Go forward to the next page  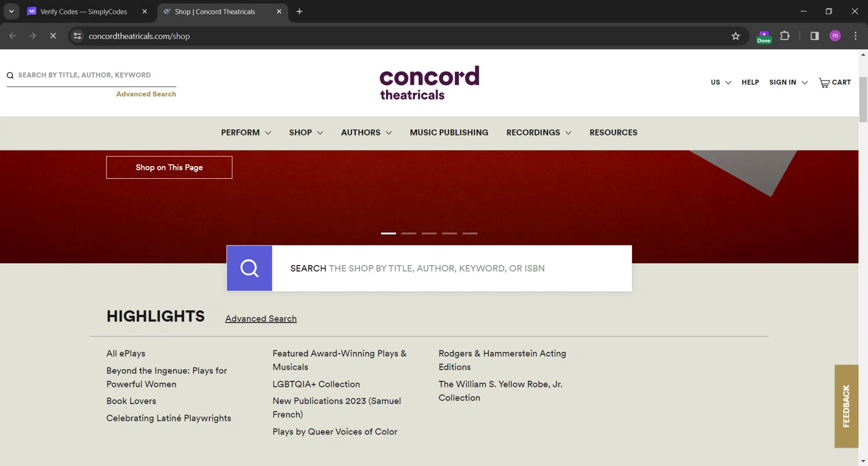coord(33,36)
